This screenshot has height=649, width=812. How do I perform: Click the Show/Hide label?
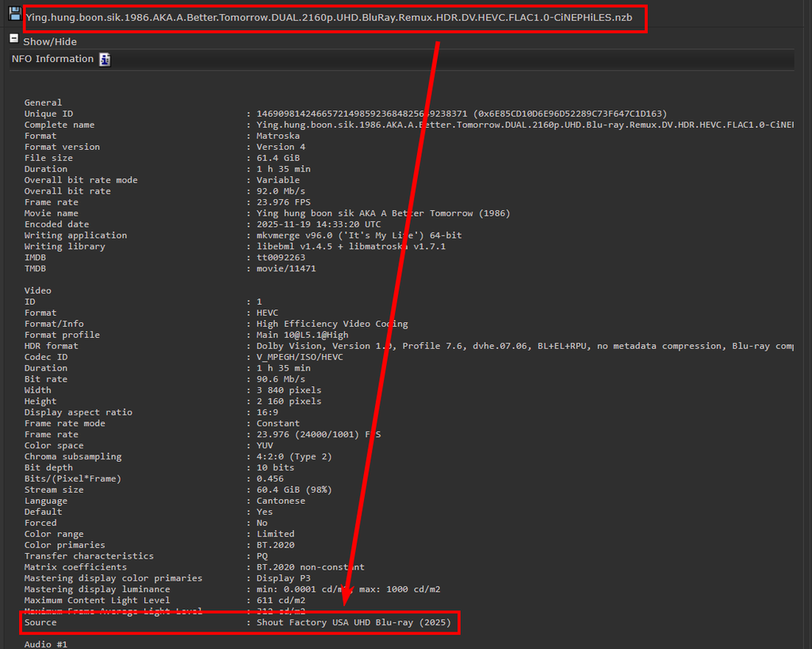[50, 42]
